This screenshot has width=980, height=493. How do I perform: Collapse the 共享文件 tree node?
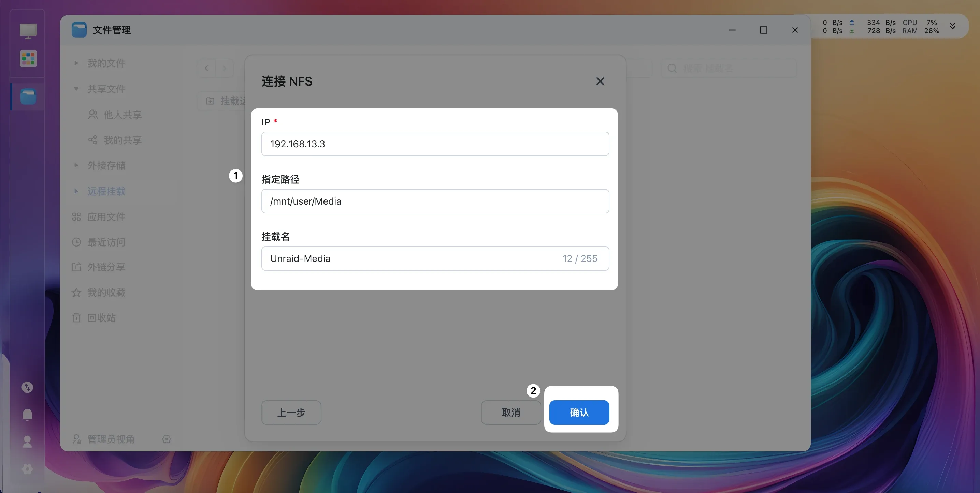(x=76, y=89)
